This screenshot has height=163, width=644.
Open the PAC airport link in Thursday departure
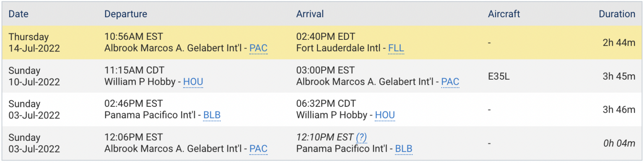point(258,48)
